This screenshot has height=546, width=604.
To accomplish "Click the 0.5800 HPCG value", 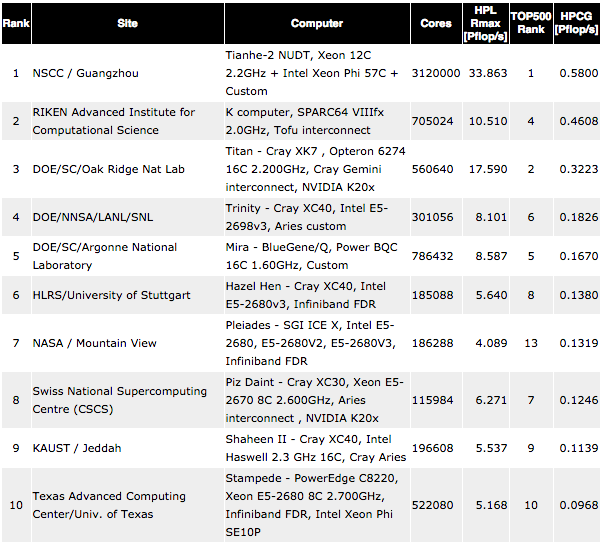I will coord(579,73).
